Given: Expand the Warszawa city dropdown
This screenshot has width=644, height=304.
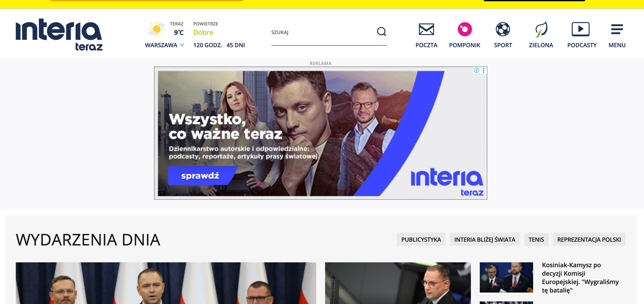Looking at the screenshot, I should pos(165,45).
